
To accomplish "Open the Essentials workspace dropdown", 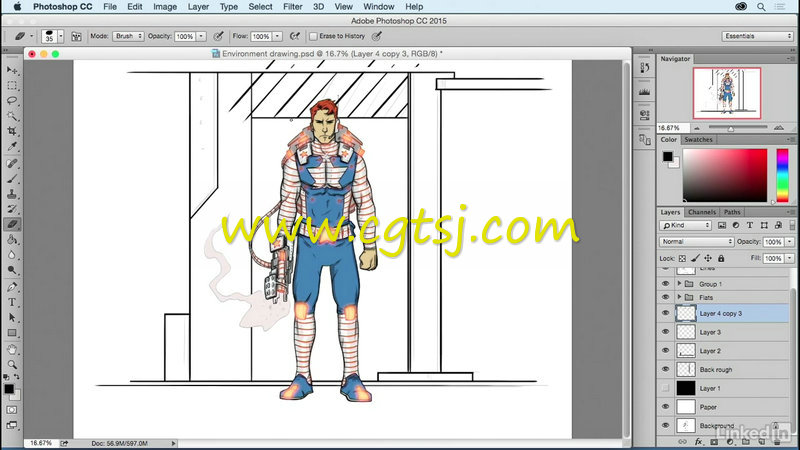I will (757, 36).
